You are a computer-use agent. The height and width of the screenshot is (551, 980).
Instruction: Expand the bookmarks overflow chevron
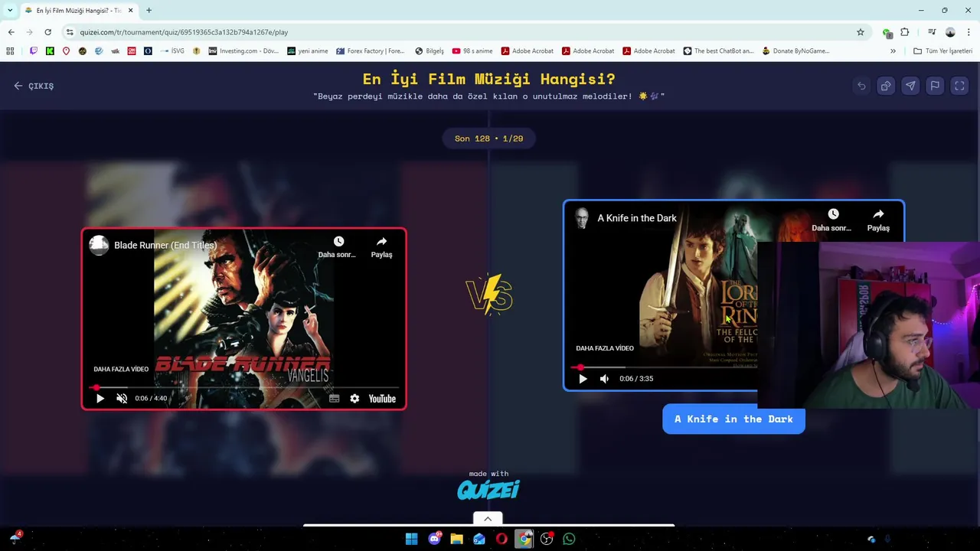point(893,51)
